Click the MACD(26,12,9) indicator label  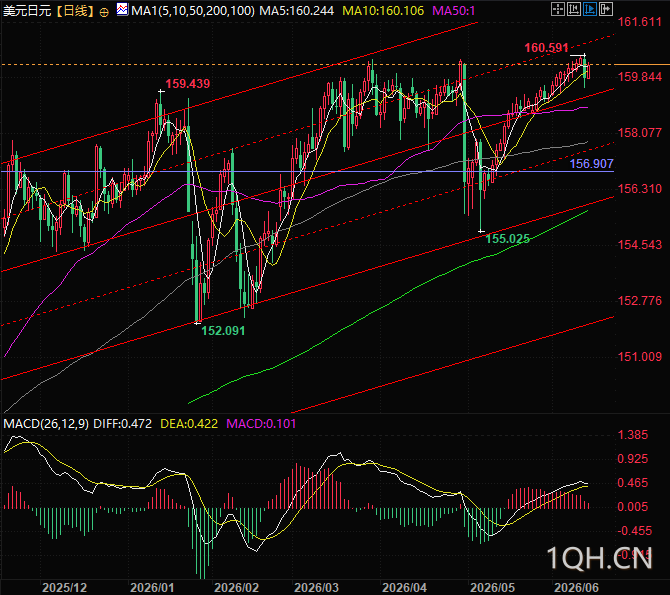pyautogui.click(x=46, y=424)
